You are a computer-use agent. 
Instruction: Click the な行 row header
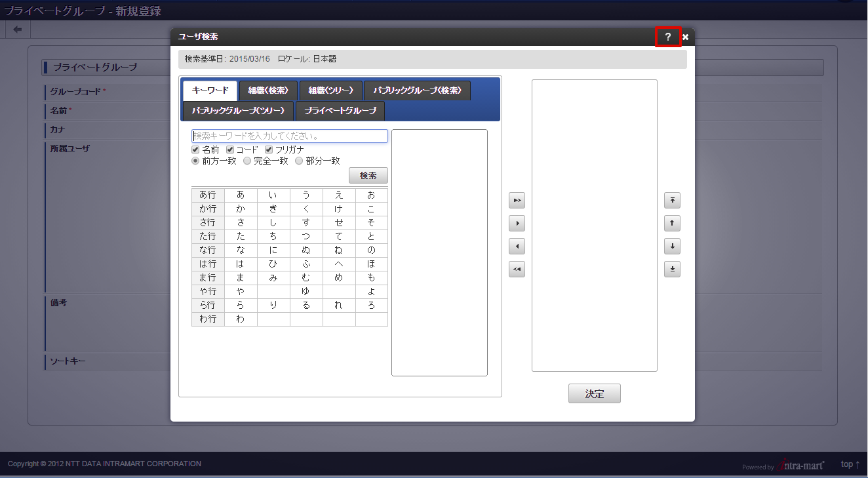(x=208, y=250)
